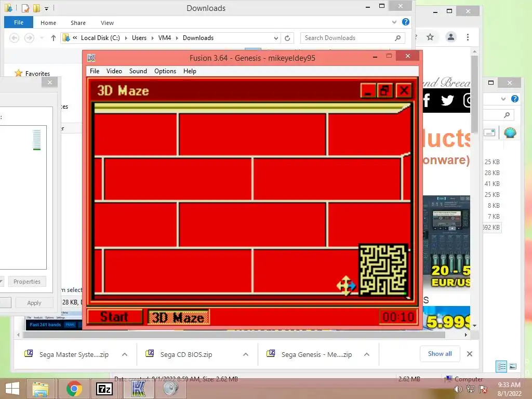Expand options for Sega CD BIOS.zip
This screenshot has height=399, width=532.
[x=246, y=354]
